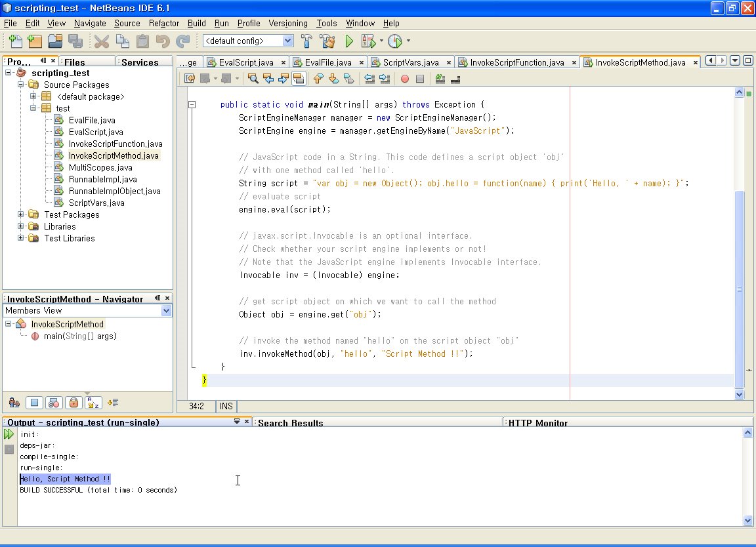Start macro recording red circle

tap(405, 79)
